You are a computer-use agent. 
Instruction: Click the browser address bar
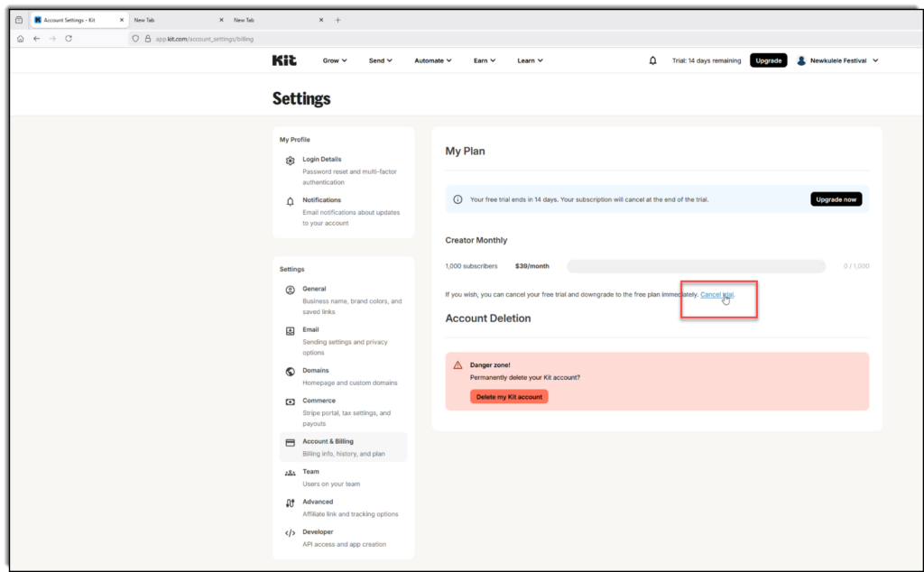click(x=451, y=39)
